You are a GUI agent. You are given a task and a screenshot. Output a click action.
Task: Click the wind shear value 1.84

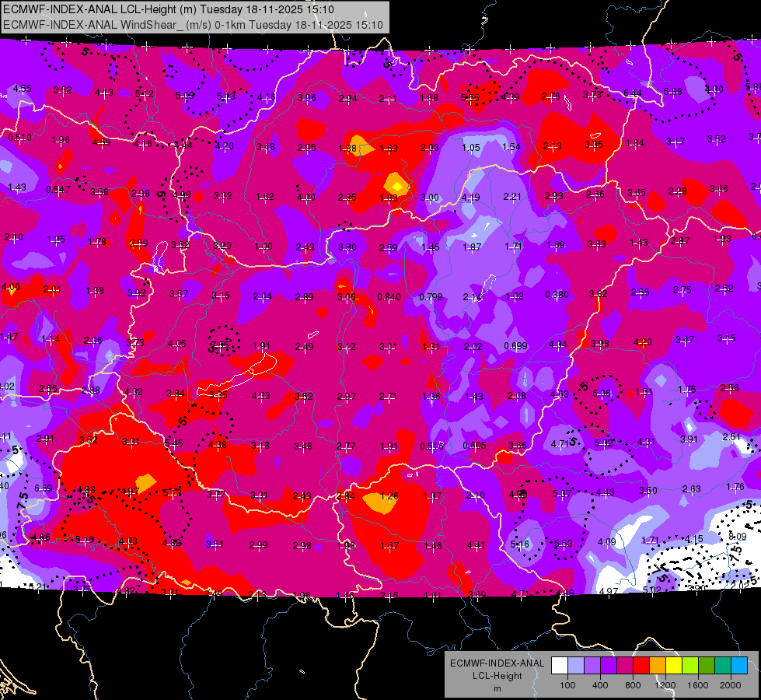coord(635,143)
